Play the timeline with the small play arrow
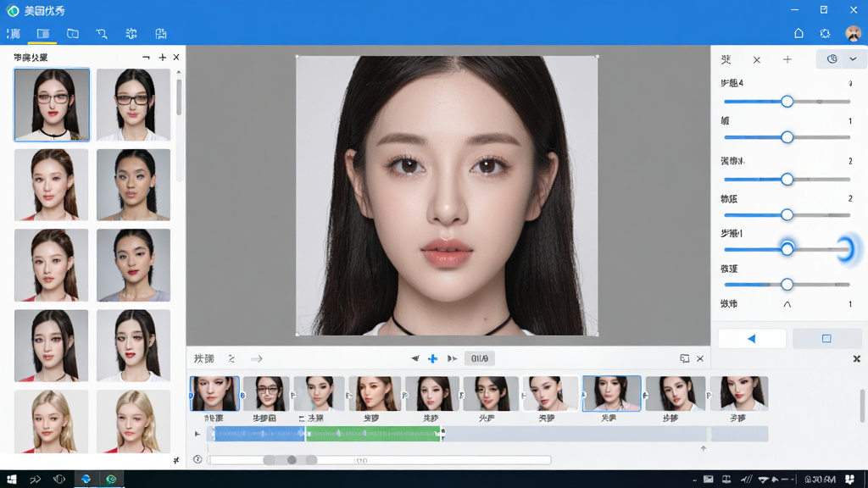868x488 pixels. (197, 434)
